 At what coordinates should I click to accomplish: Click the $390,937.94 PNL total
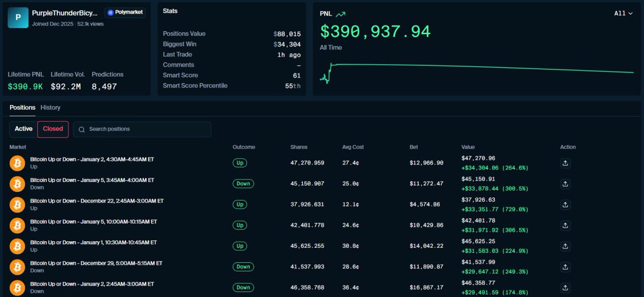375,32
